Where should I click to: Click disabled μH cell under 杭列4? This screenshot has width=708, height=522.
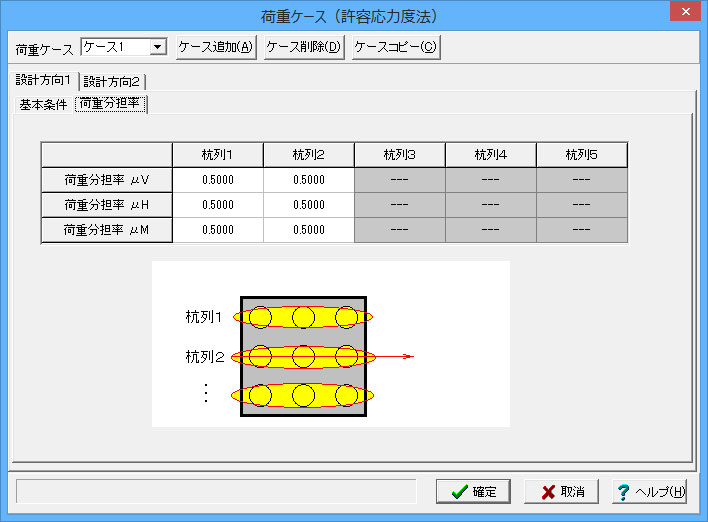tap(491, 205)
